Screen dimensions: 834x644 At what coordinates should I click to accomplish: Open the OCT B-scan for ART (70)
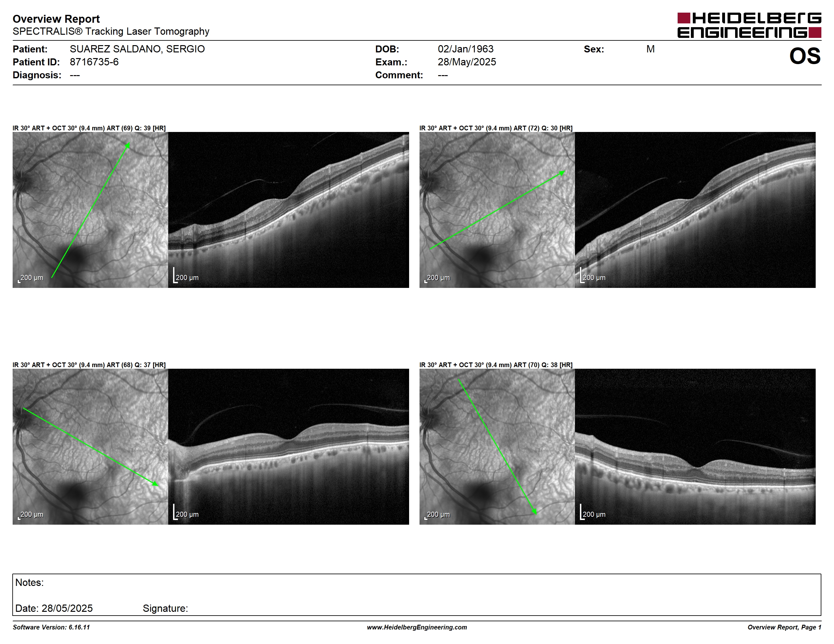point(695,446)
